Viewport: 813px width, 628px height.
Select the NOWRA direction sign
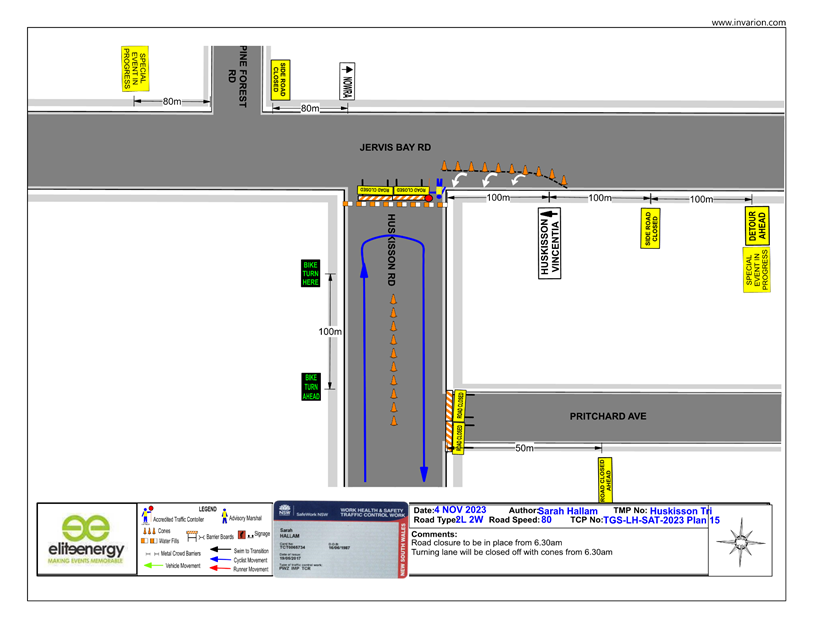tap(347, 81)
